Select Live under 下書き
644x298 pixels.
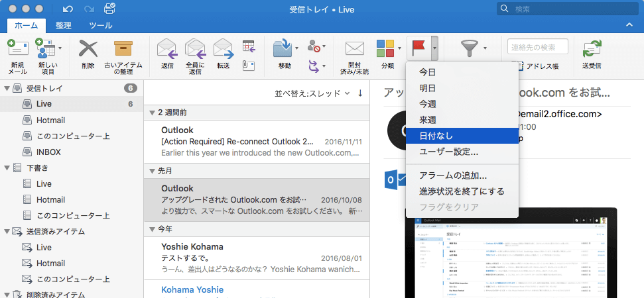pos(72,183)
